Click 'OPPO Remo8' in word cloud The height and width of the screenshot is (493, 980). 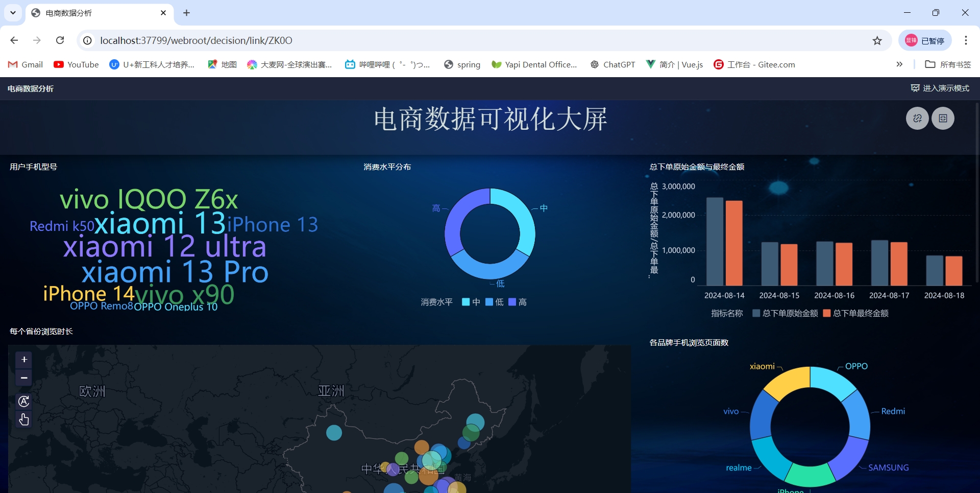tap(102, 306)
